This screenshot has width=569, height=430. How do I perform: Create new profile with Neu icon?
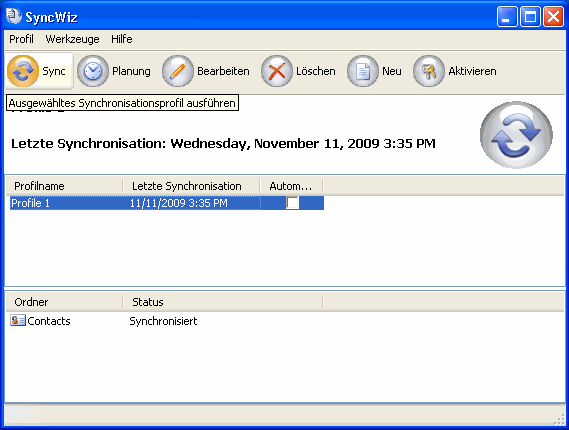(x=363, y=71)
